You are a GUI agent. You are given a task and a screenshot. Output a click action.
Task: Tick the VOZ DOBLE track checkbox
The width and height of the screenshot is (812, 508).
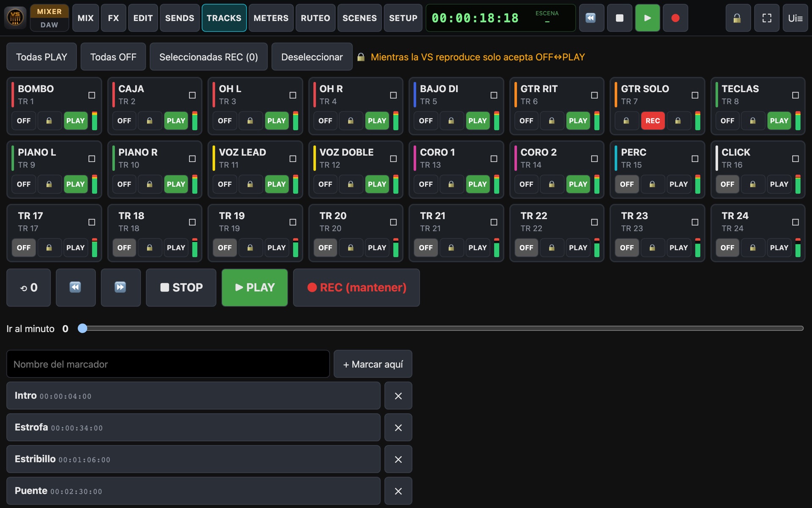393,159
